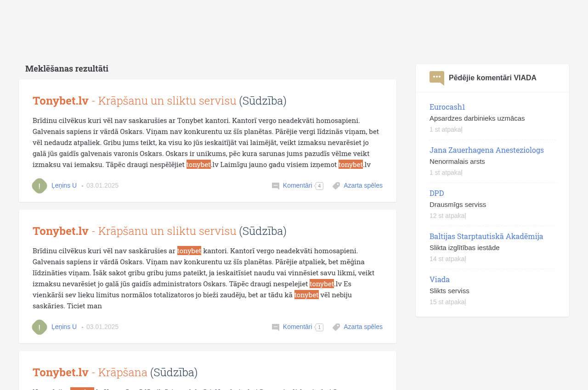Click comment text Slikts serviss
The height and width of the screenshot is (390, 588).
point(449,290)
